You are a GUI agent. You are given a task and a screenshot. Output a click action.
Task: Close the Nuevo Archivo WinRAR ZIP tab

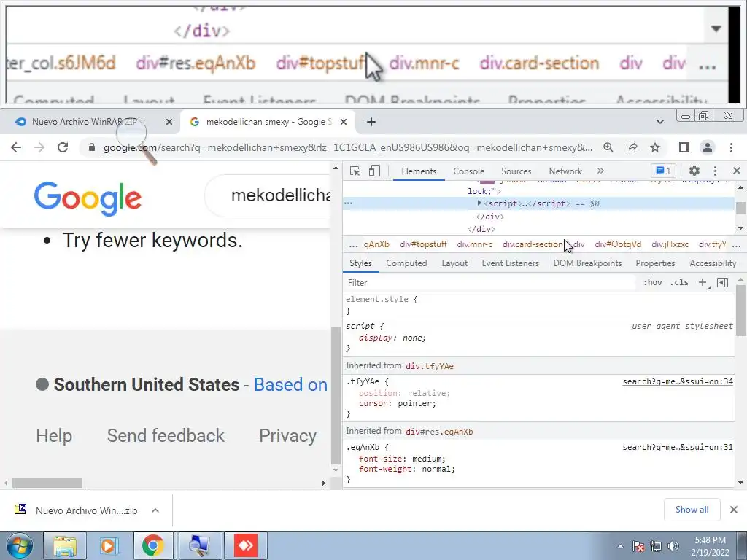(169, 122)
